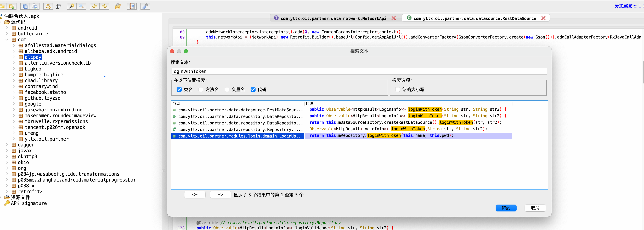
Task: Click the magnifier class search icon
Action: [82, 6]
